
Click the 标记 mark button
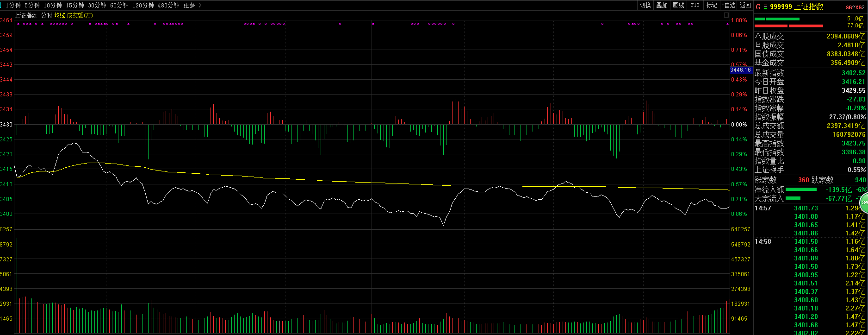tap(712, 6)
